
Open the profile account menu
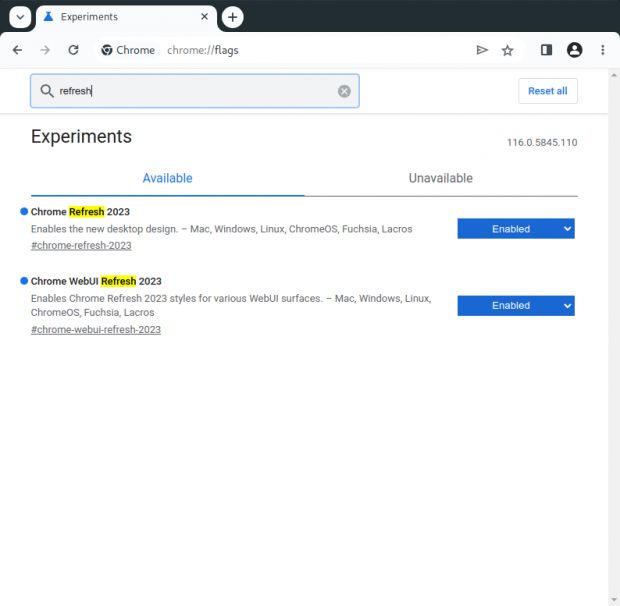[x=575, y=50]
